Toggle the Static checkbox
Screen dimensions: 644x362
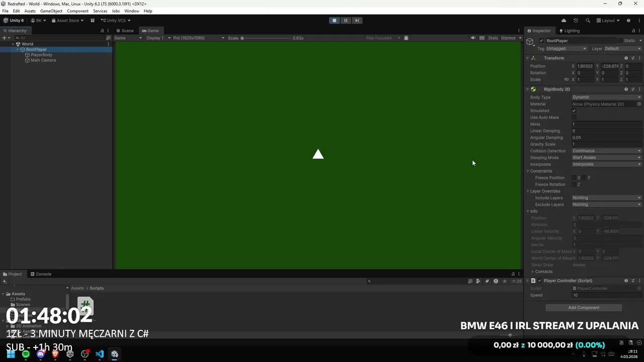point(620,41)
